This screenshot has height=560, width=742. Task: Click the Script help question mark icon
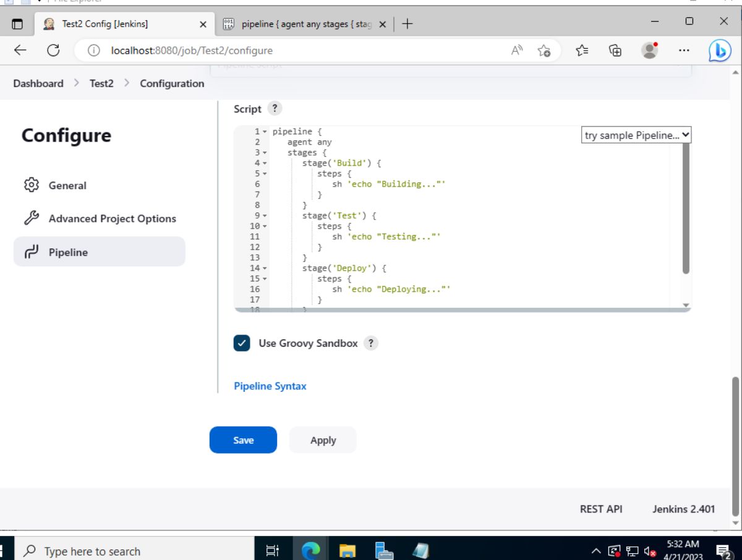[x=275, y=108]
